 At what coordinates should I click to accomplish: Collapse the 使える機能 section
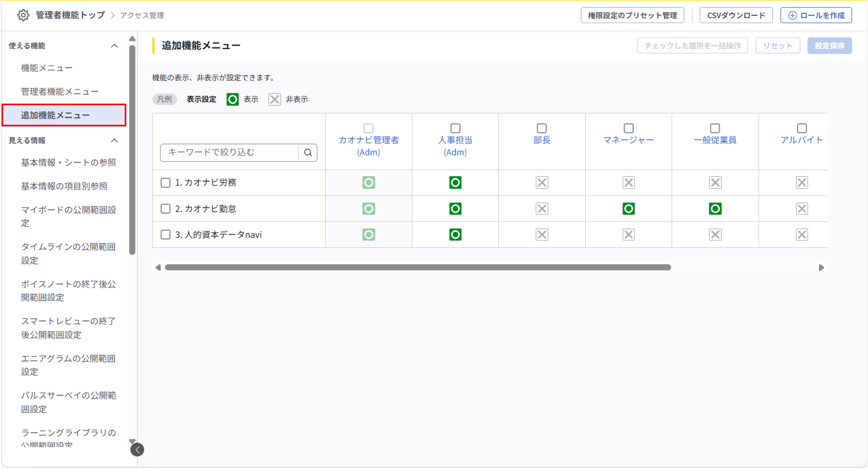coord(114,46)
